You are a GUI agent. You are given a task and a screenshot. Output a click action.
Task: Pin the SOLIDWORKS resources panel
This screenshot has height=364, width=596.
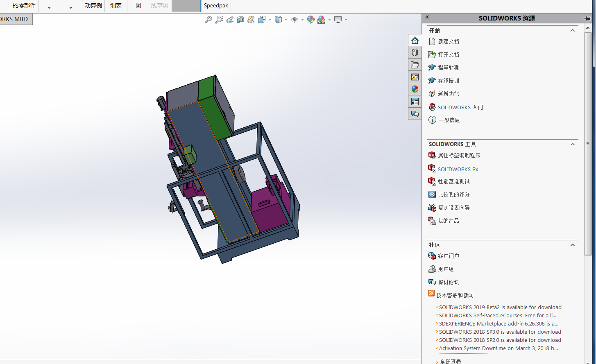coord(586,18)
